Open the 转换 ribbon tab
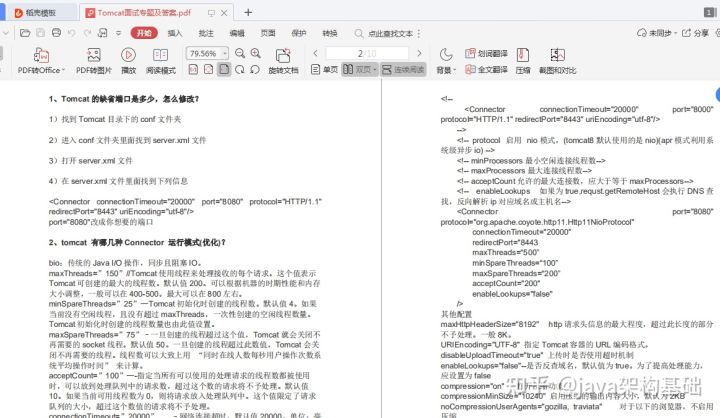The height and width of the screenshot is (418, 720). 330,33
